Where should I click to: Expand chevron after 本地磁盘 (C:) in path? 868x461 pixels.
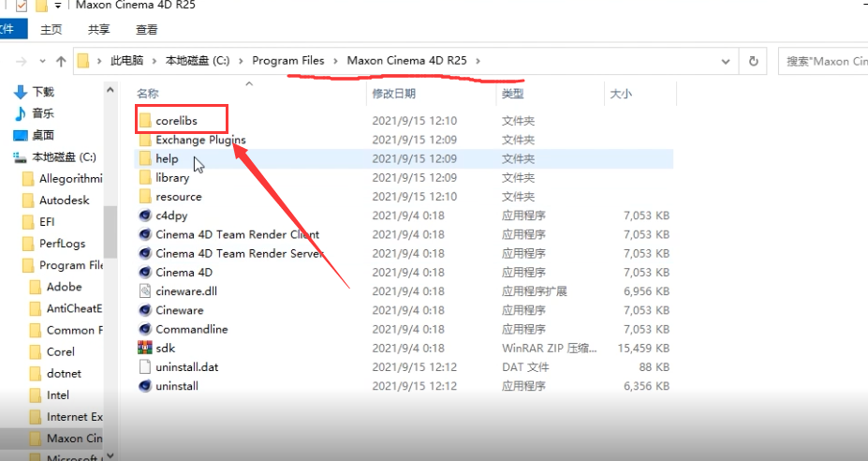point(241,61)
